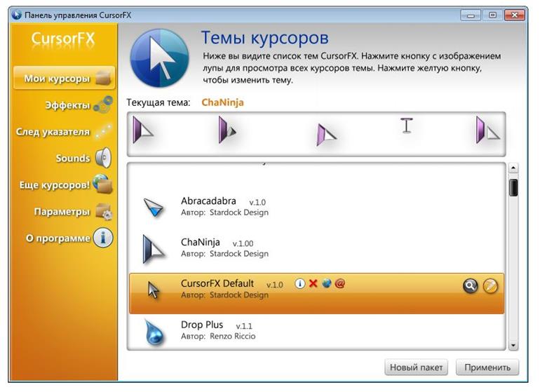Screen dimensions: 547x392
Task: Select the ChaNinja cursor icon in list
Action: 153,249
